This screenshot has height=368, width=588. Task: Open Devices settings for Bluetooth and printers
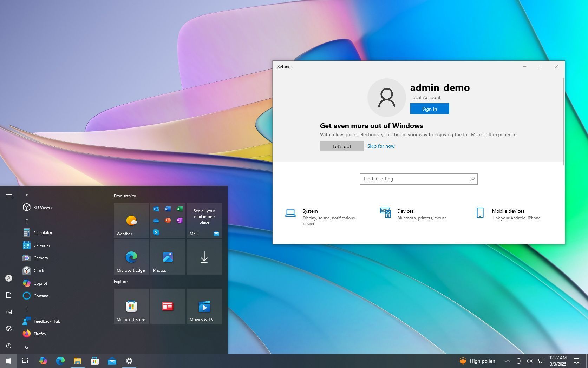(405, 211)
